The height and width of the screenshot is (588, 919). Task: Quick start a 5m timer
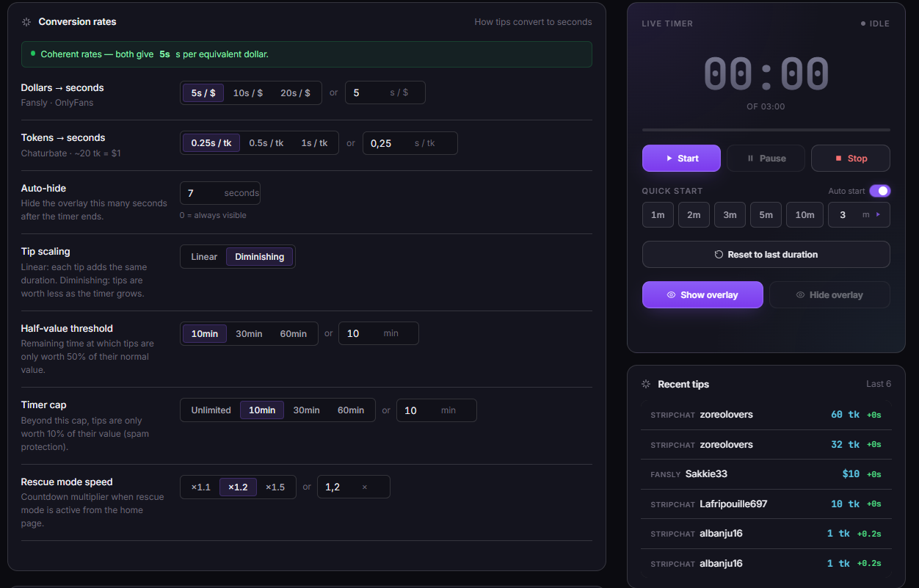(x=766, y=215)
